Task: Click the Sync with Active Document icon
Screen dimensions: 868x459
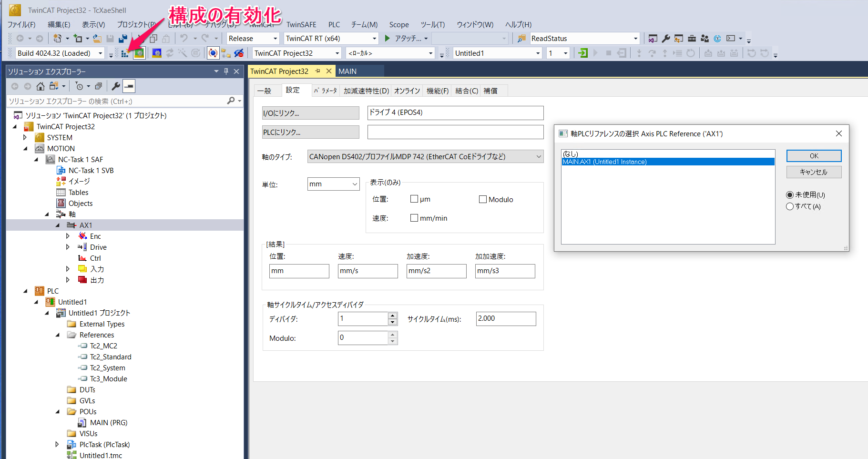Action: click(54, 86)
